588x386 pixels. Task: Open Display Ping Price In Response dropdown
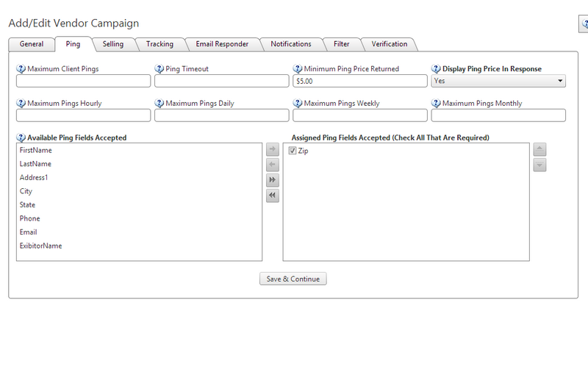[498, 81]
